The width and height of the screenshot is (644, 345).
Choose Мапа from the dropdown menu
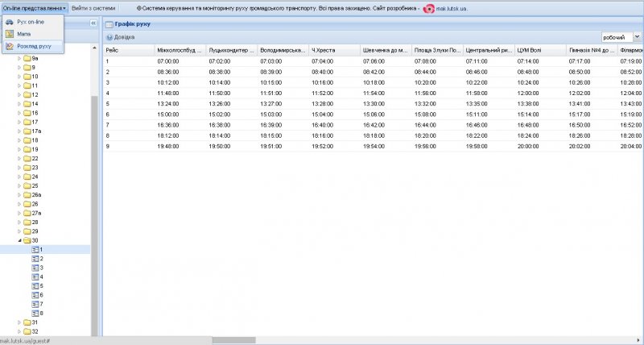tap(23, 34)
